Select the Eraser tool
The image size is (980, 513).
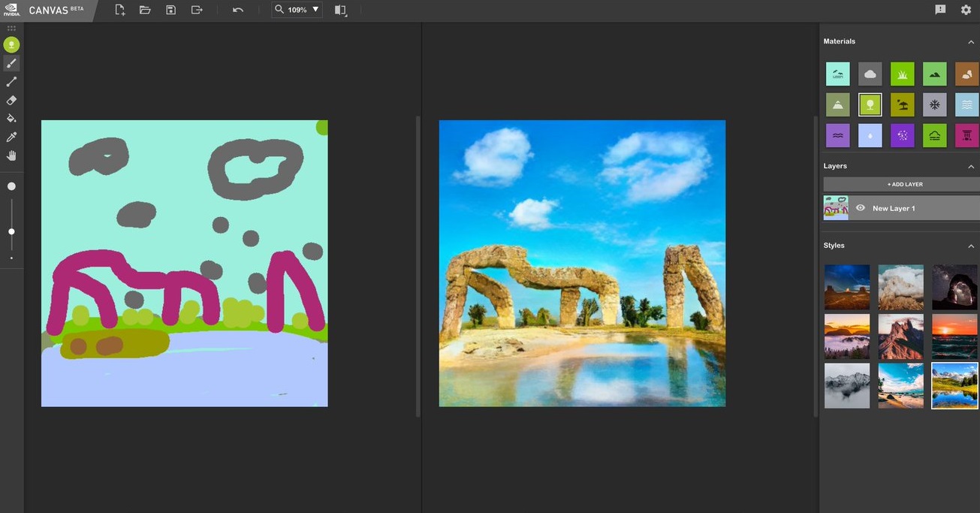point(11,100)
